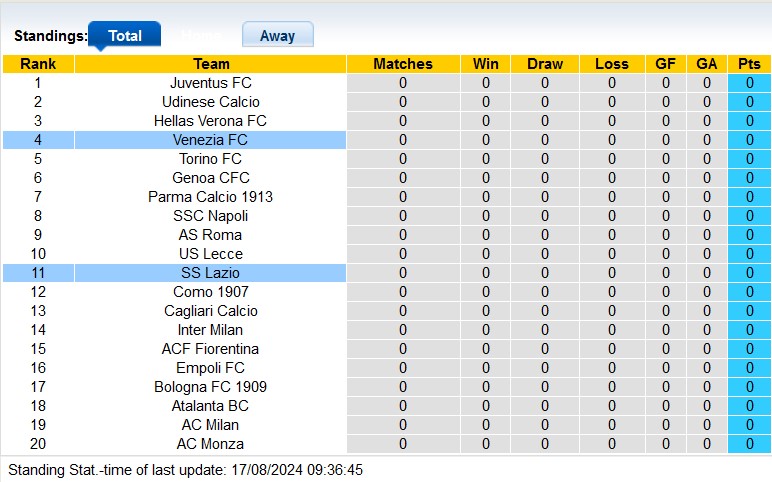Click the Pts column header

click(x=749, y=64)
